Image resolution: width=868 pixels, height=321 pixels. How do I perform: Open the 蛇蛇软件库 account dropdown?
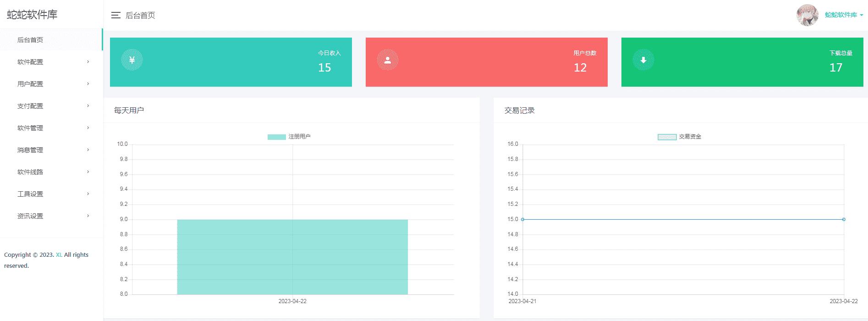[844, 15]
